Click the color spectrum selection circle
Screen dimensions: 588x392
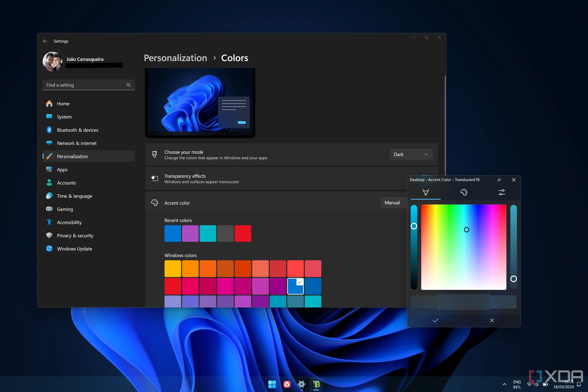(466, 230)
